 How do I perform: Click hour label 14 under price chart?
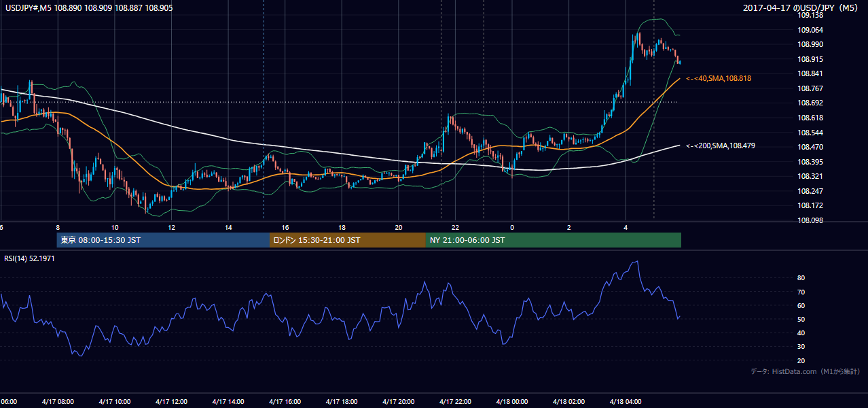coord(228,227)
